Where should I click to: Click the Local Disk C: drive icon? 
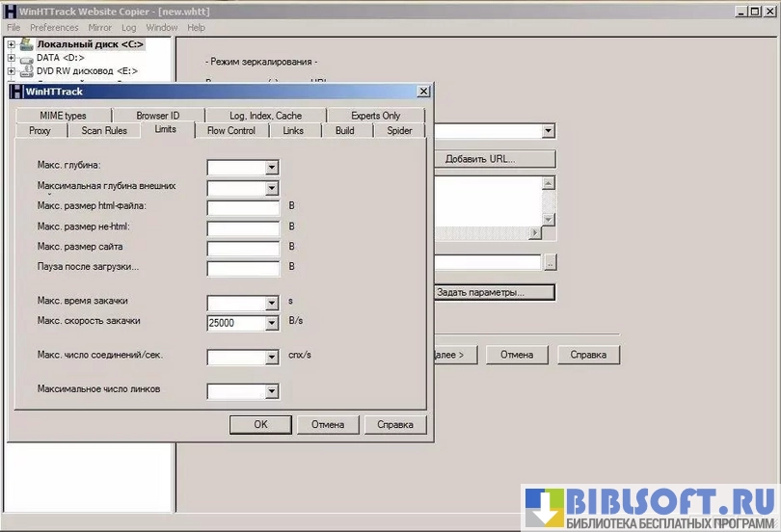click(x=26, y=44)
